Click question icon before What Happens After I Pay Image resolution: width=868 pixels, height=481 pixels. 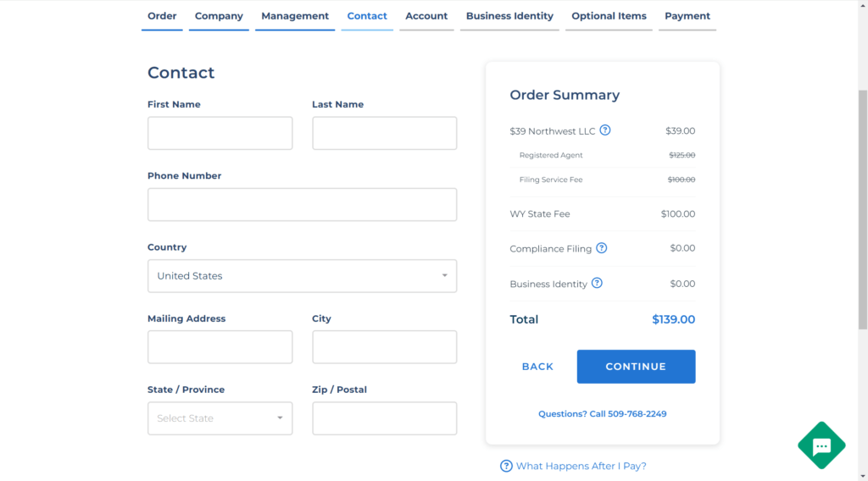(506, 466)
